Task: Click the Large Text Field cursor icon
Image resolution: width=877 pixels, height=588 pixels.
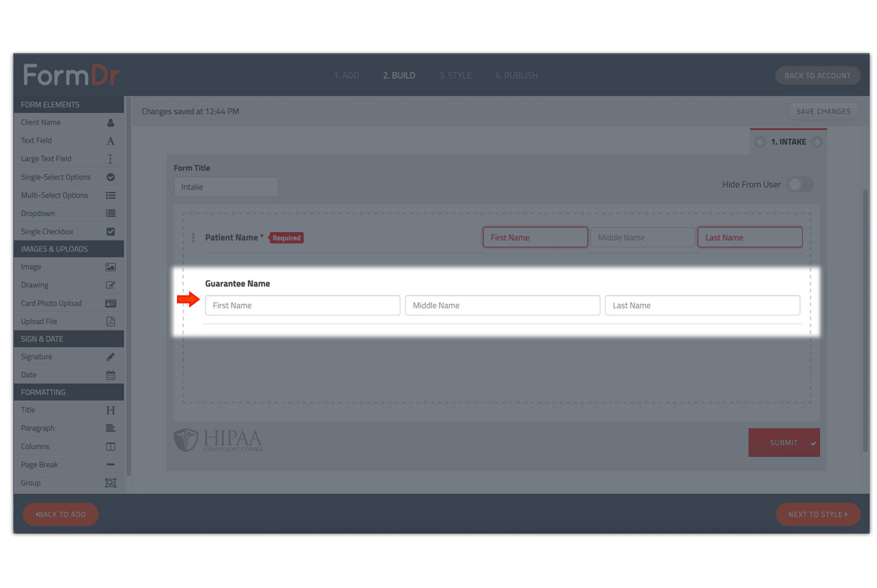Action: point(111,159)
